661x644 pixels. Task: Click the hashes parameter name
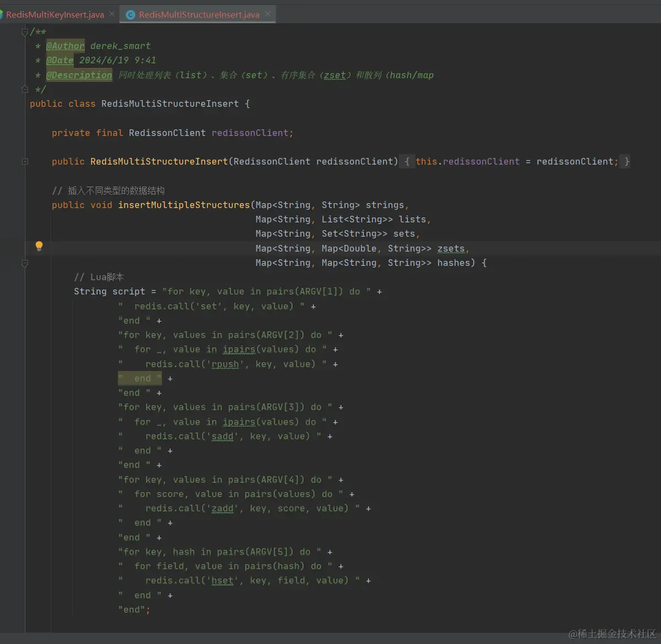tap(454, 263)
